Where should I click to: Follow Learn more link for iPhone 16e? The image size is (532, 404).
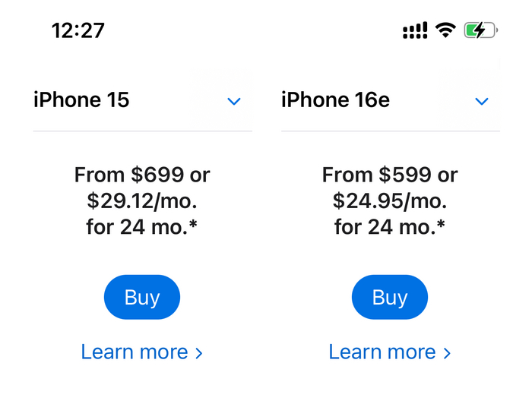coord(382,352)
